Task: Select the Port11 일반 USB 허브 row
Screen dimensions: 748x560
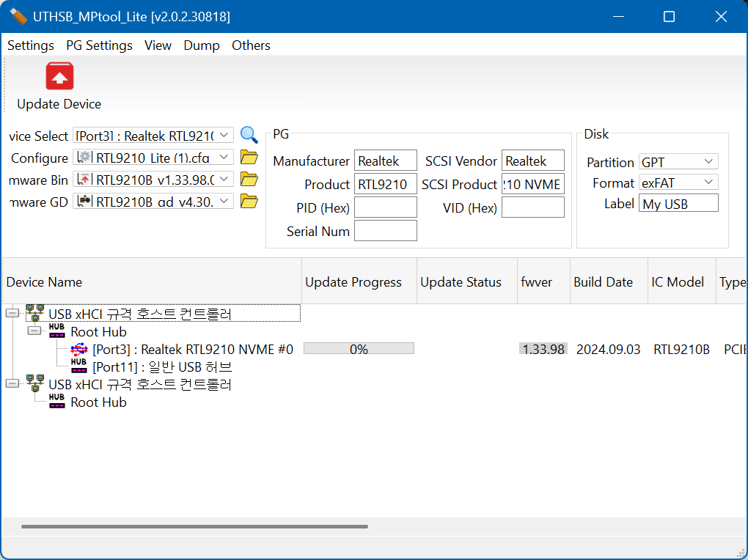Action: coord(162,366)
